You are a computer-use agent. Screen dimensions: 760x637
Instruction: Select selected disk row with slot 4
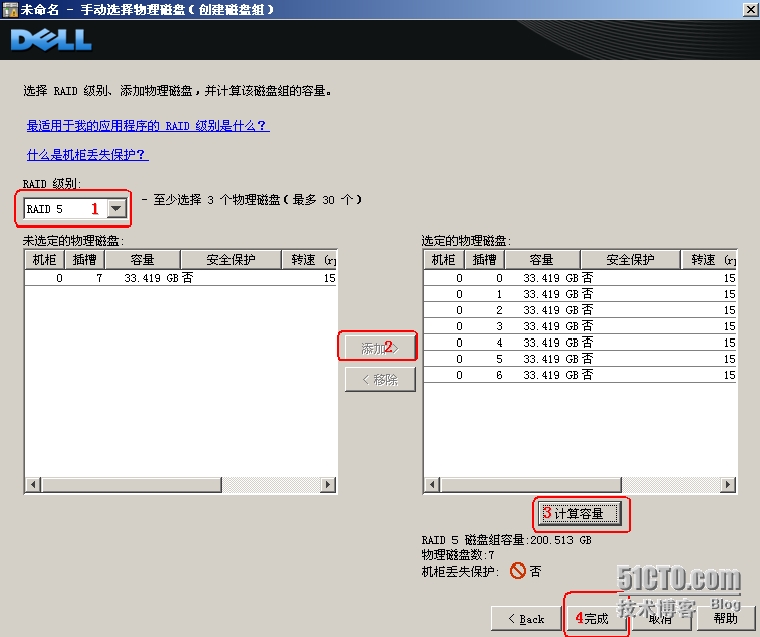point(580,342)
